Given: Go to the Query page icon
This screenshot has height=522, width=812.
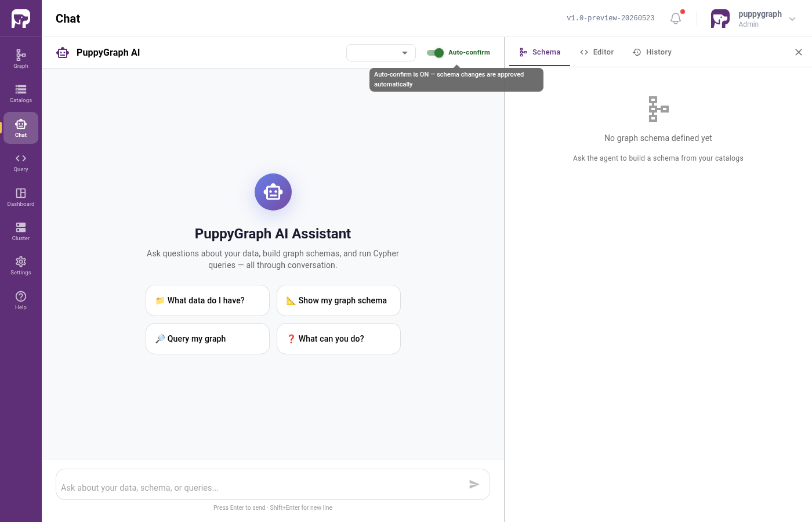Looking at the screenshot, I should click(21, 162).
